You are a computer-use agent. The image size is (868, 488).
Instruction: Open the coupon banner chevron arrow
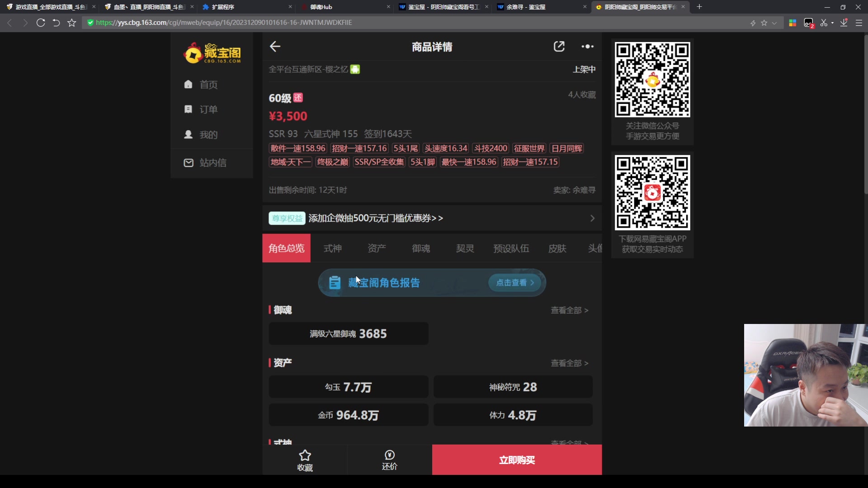[592, 218]
